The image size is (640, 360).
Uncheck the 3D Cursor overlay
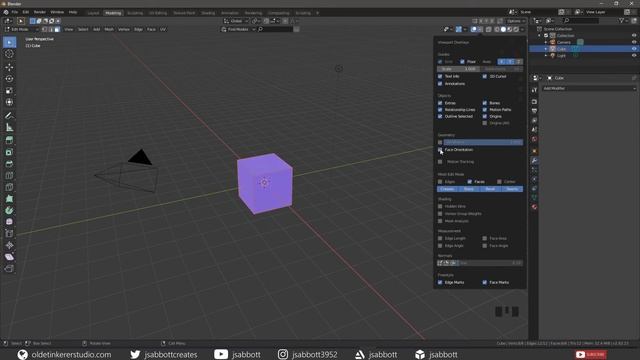click(x=485, y=76)
